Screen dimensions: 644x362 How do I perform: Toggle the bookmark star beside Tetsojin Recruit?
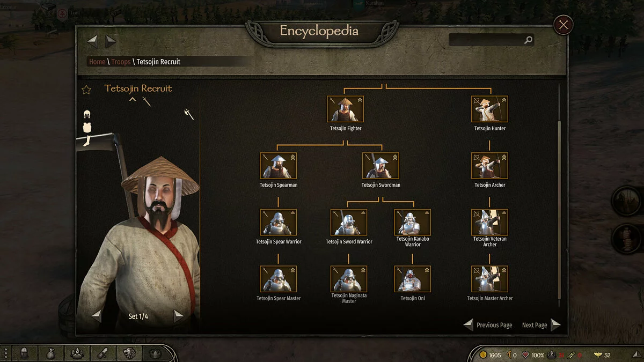(x=86, y=89)
